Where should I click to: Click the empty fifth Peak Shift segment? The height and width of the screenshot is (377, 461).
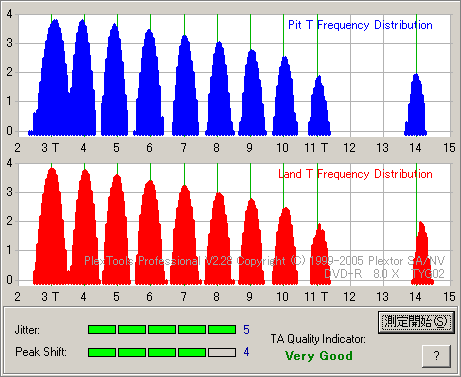click(x=222, y=352)
